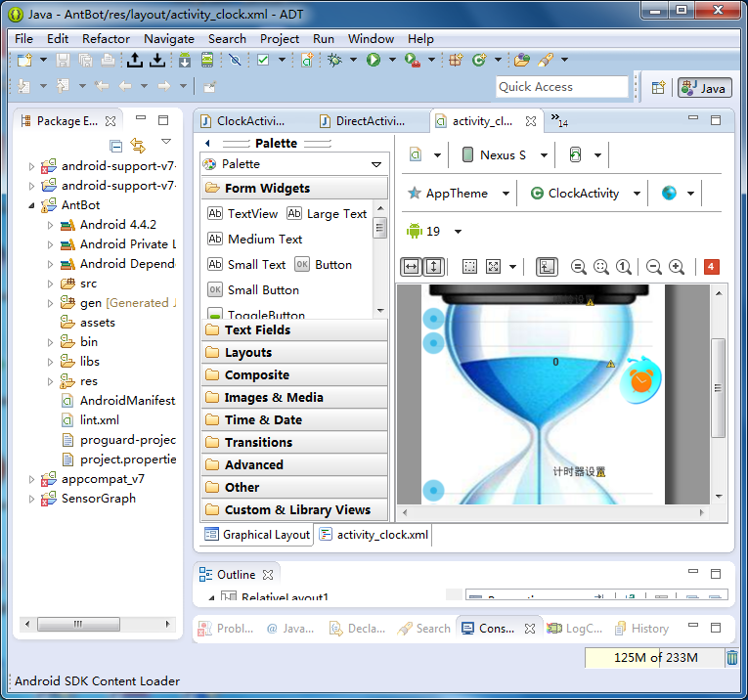Reset canvas zoom to 100%

[x=623, y=266]
